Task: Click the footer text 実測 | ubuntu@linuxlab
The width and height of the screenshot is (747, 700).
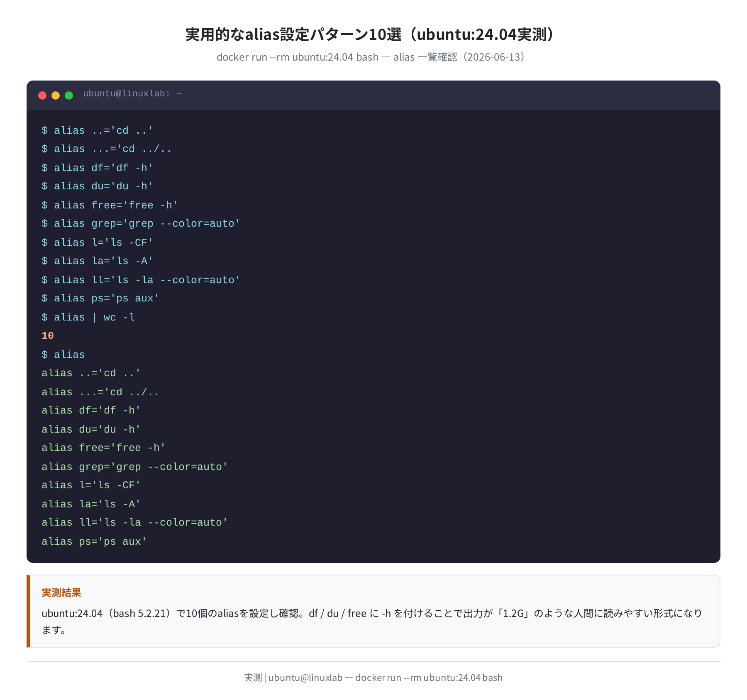Action: pos(373,678)
